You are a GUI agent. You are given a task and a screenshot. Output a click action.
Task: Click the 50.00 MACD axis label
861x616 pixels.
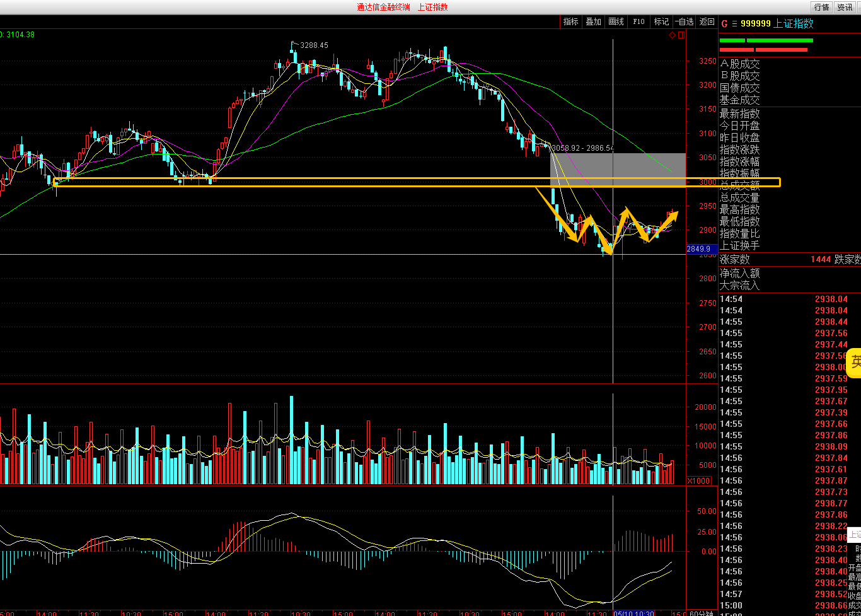point(707,512)
